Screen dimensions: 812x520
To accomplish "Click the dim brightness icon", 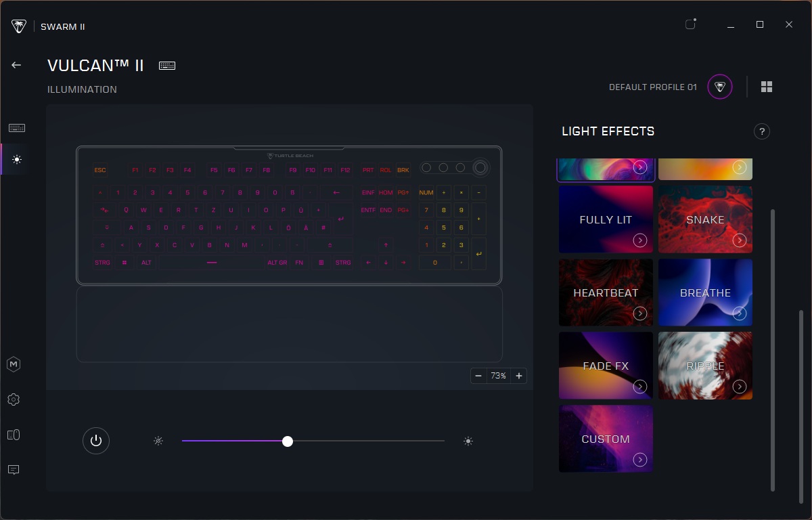I will (158, 441).
